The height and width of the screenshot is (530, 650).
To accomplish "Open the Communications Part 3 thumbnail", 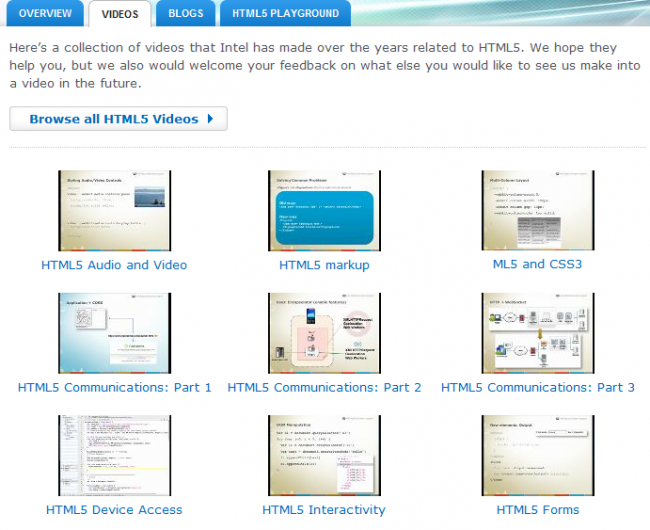I will click(538, 333).
